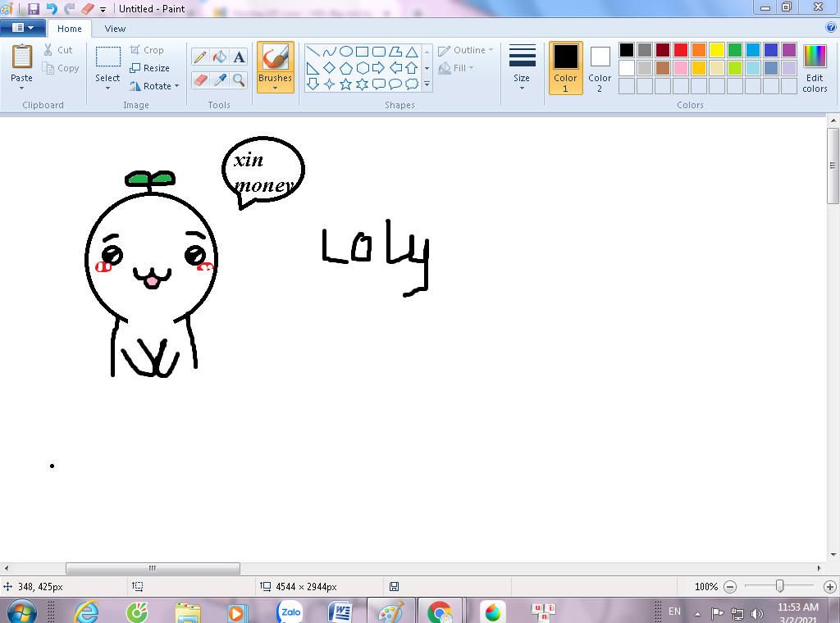Viewport: 840px width, 623px height.
Task: Switch to the View ribbon tab
Action: pos(115,29)
